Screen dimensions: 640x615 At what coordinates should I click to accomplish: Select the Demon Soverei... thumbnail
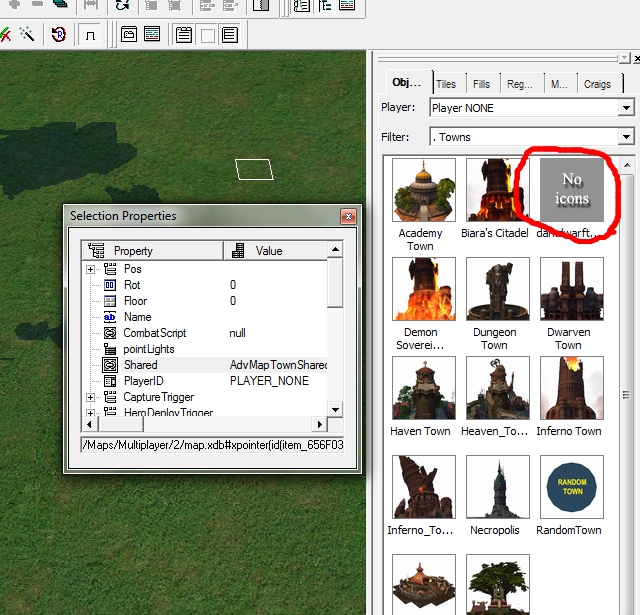424,289
